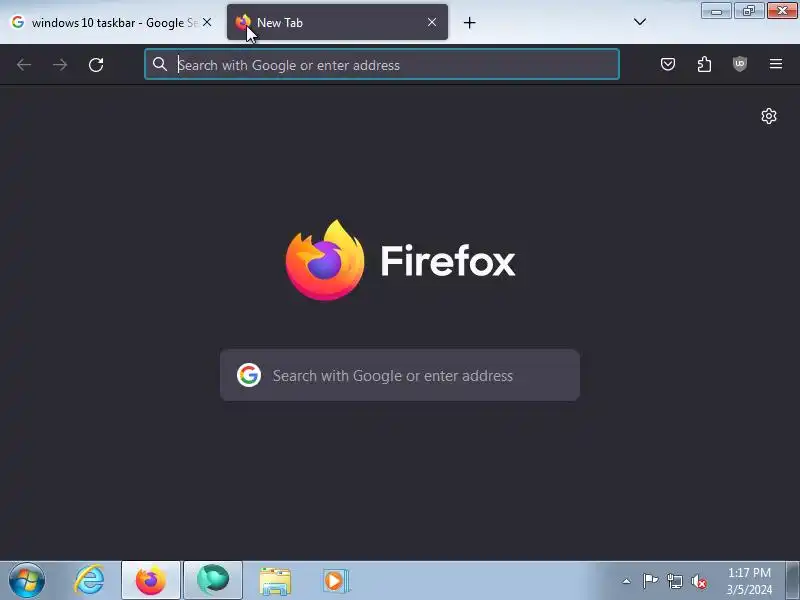Click the Google icon in page search box
Image resolution: width=800 pixels, height=600 pixels.
point(249,376)
